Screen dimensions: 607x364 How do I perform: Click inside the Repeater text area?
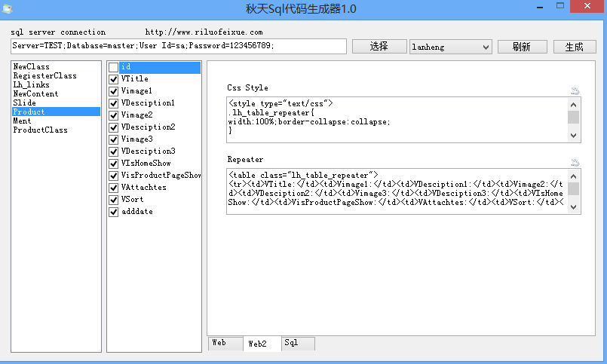click(x=397, y=191)
